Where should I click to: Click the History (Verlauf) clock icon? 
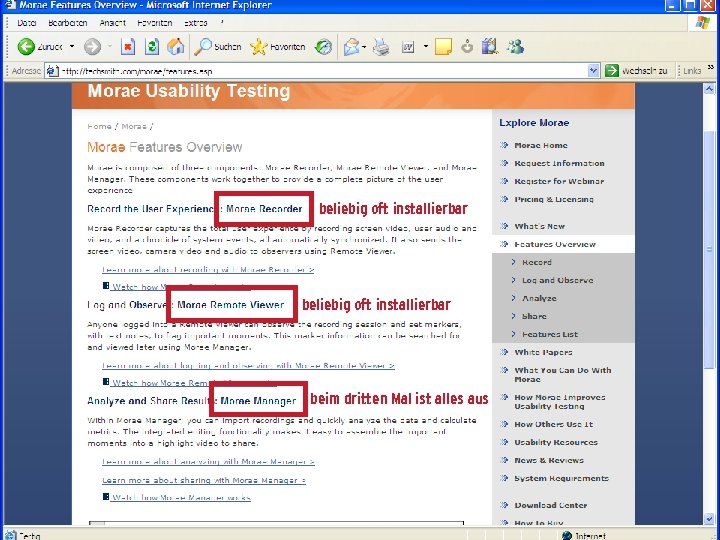tap(323, 46)
